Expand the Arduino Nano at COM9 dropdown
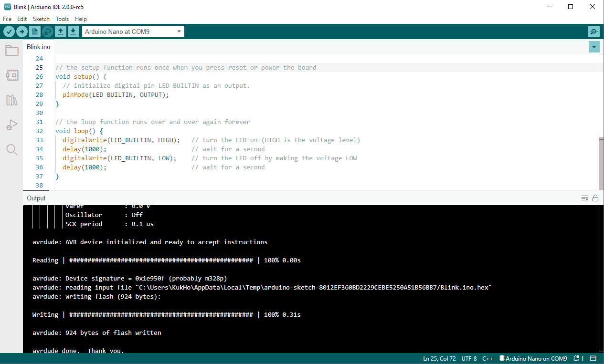The image size is (604, 364). pos(133,31)
